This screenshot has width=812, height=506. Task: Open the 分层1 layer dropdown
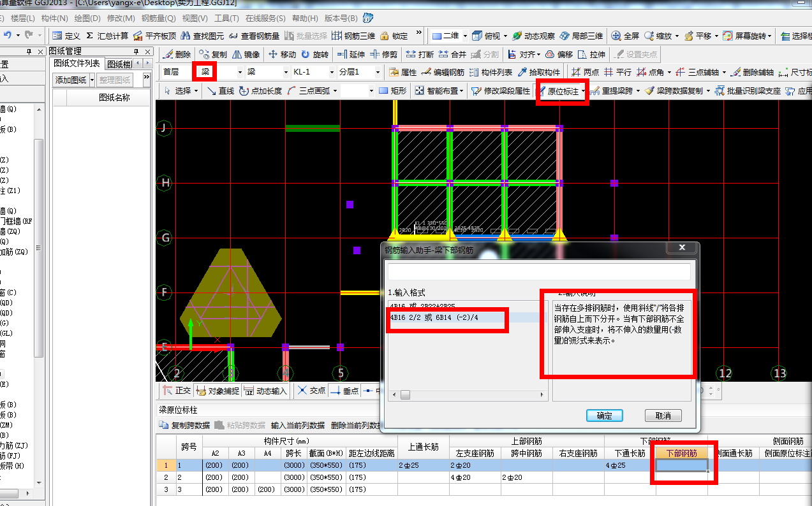click(377, 72)
